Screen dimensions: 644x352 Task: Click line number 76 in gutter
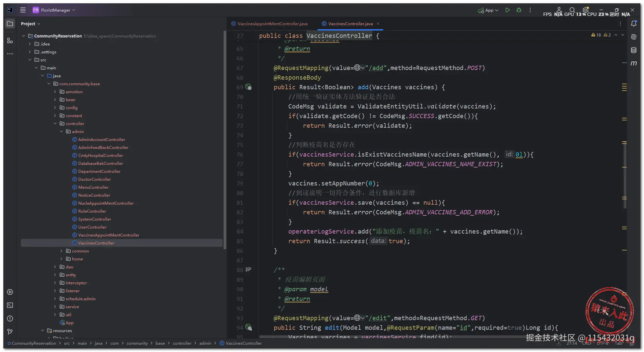(x=240, y=155)
